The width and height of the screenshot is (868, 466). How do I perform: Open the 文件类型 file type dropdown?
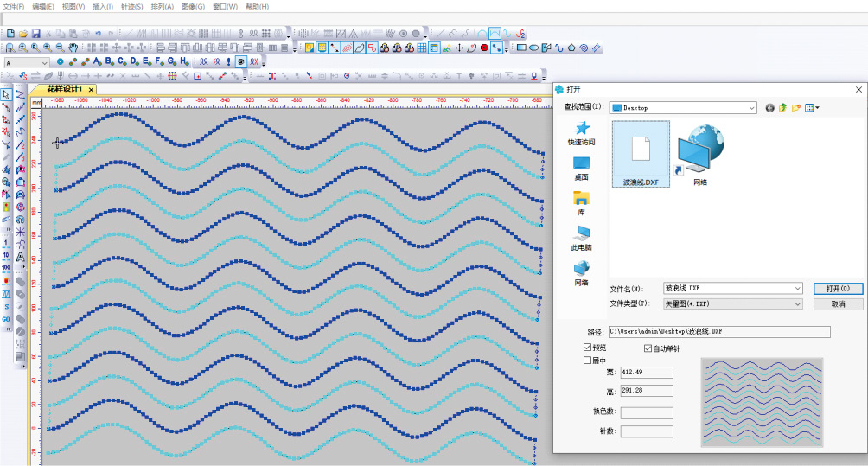pyautogui.click(x=796, y=303)
